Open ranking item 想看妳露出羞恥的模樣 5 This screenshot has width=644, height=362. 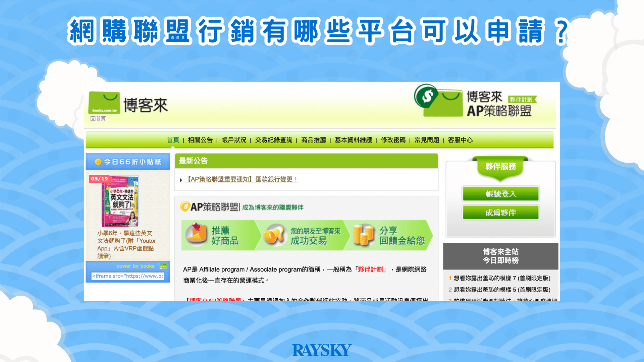click(502, 290)
